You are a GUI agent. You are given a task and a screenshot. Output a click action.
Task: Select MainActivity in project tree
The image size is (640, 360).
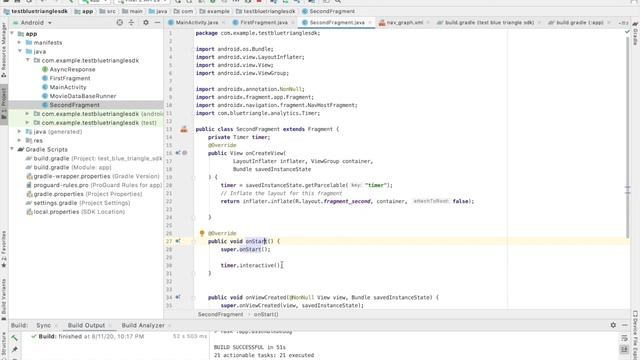point(68,87)
